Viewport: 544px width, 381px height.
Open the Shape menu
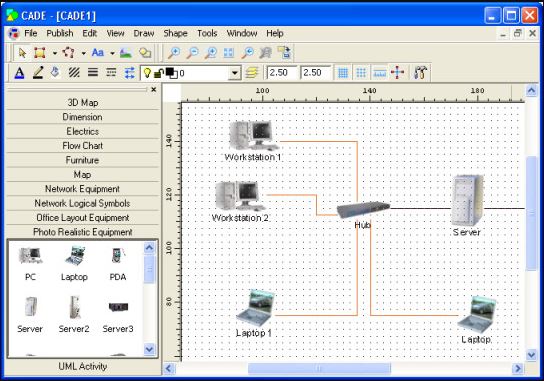tap(175, 33)
